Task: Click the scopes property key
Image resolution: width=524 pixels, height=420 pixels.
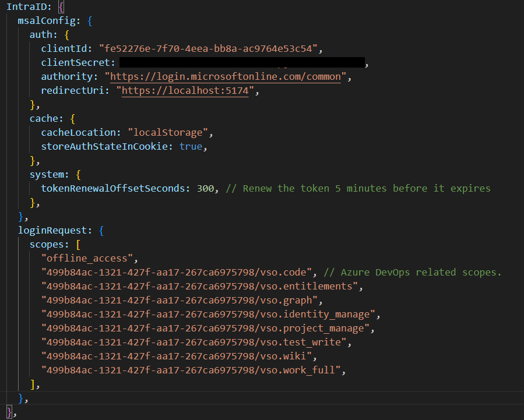Action: [47, 245]
